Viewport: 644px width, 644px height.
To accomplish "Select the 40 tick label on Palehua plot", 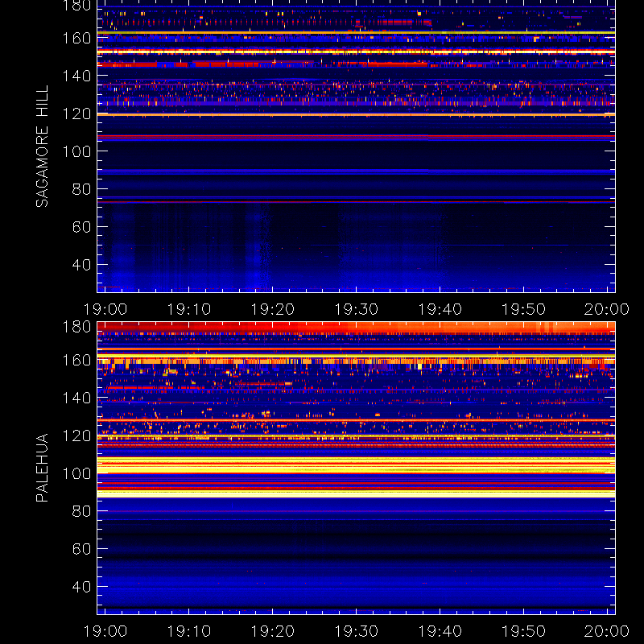I will tap(81, 587).
